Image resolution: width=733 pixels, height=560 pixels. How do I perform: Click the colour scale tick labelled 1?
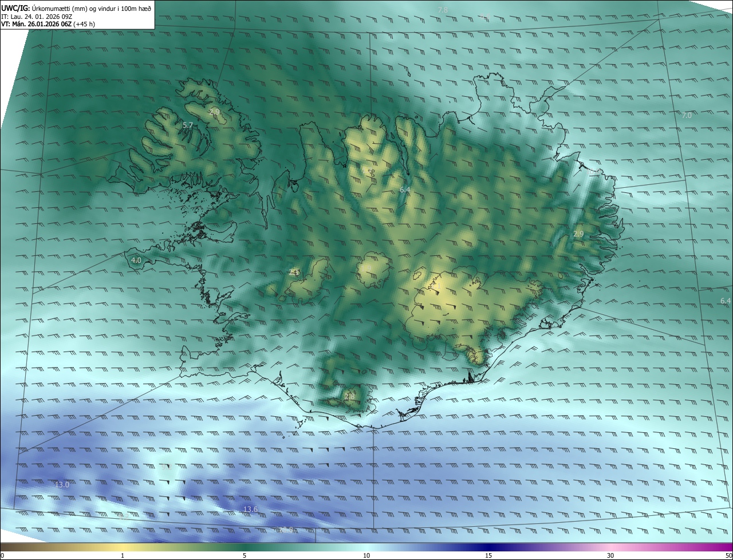[123, 555]
